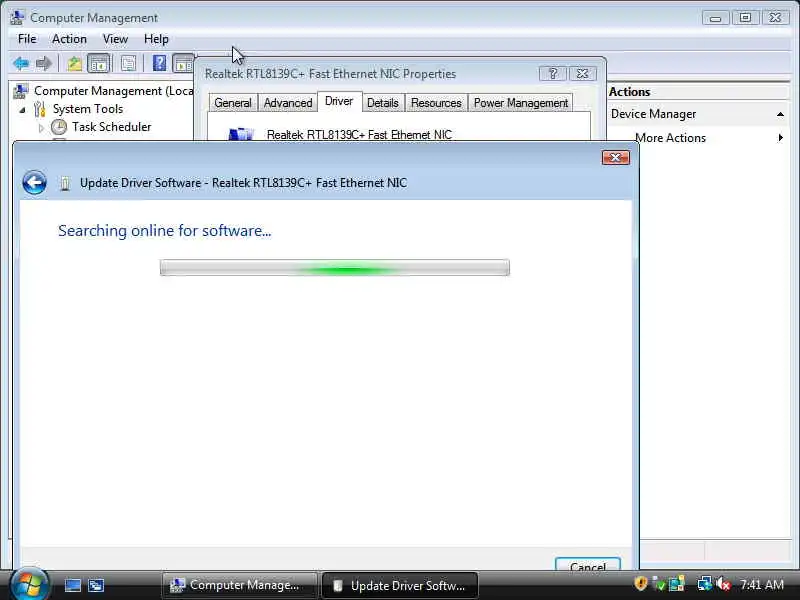Click the muted volume tray icon

point(723,584)
